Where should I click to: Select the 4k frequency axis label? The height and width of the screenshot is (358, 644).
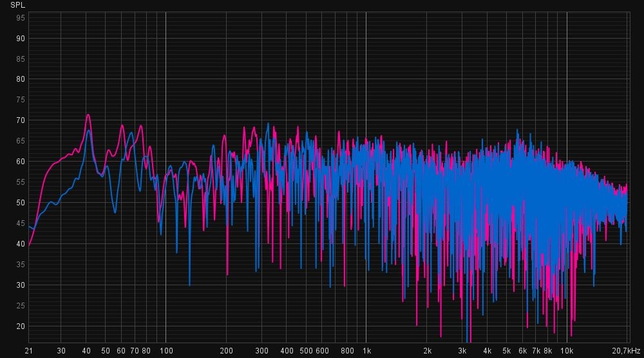[x=487, y=351]
